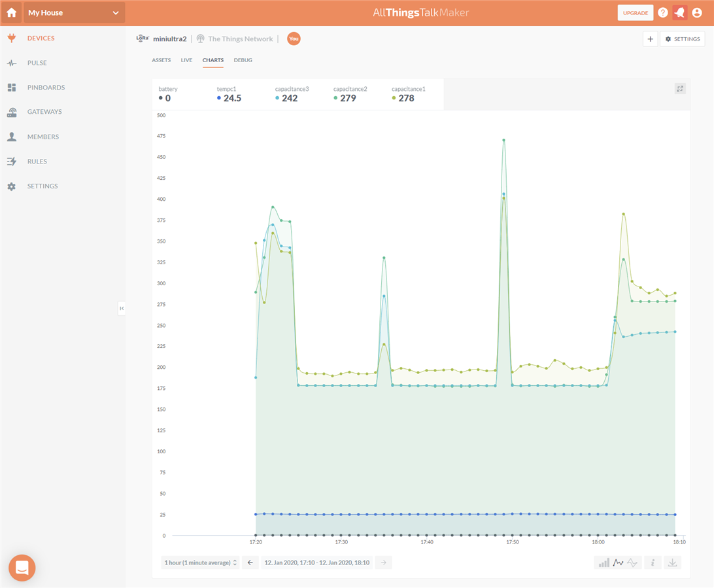This screenshot has width=714, height=588.
Task: Collapse the left sidebar panel
Action: point(122,308)
